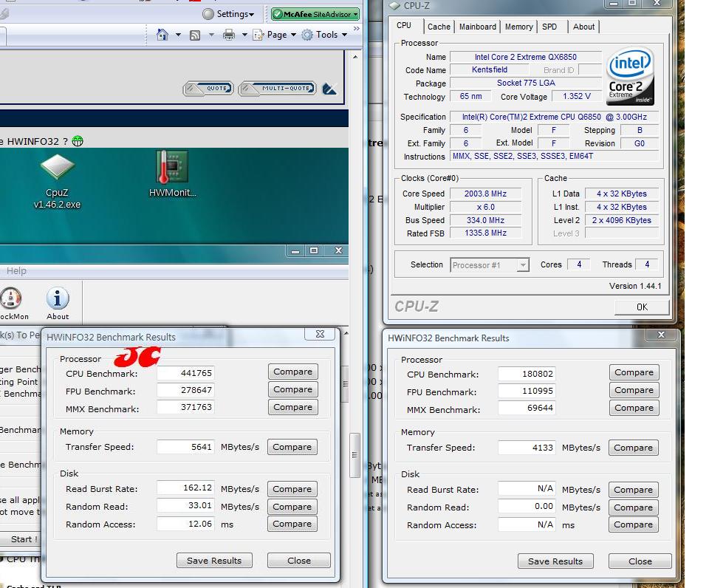The image size is (709, 588).
Task: Click Save Results in left benchmark window
Action: (214, 561)
